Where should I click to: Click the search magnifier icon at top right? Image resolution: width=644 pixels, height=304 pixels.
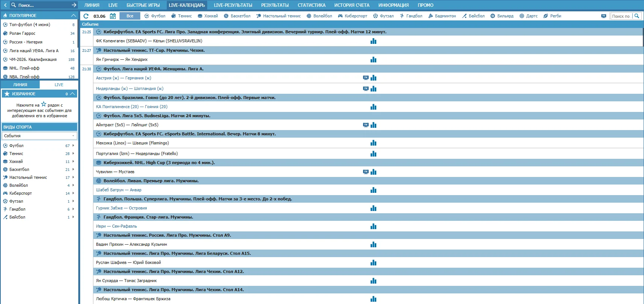(637, 16)
